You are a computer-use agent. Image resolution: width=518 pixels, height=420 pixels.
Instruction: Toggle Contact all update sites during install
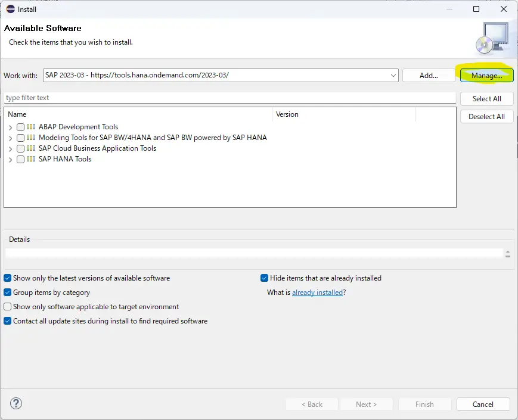(x=8, y=321)
